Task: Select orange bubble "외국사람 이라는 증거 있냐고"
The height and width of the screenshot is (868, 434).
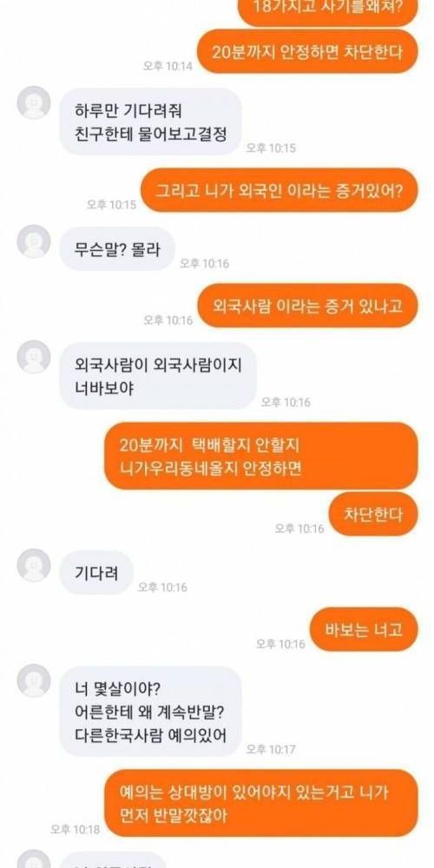Action: point(307,306)
